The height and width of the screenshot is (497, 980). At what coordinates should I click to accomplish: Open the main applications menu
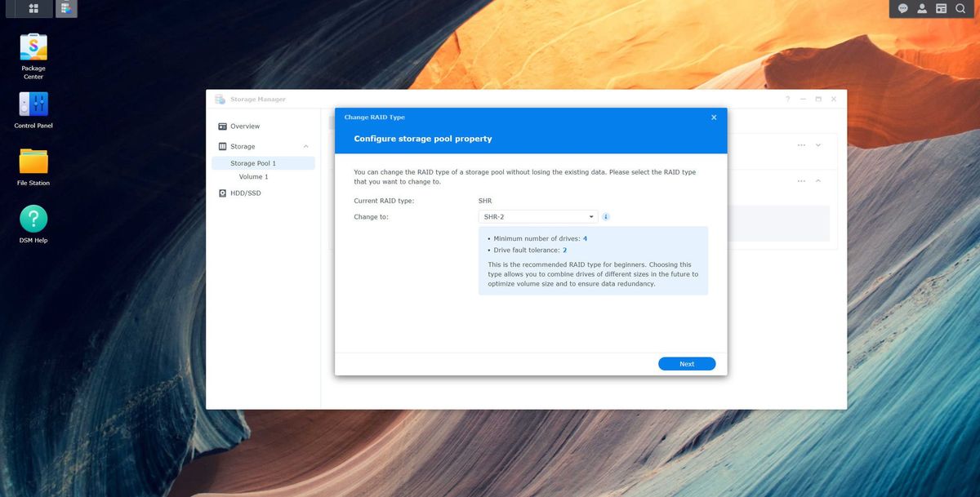tap(33, 8)
